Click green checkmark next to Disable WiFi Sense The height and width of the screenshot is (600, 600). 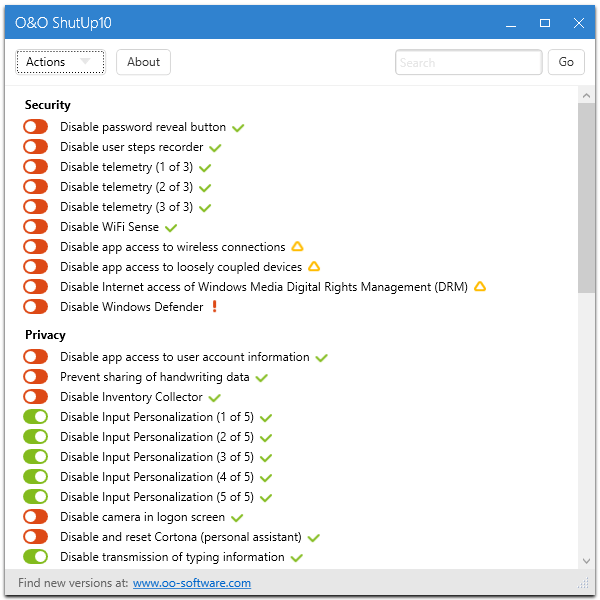pyautogui.click(x=171, y=228)
